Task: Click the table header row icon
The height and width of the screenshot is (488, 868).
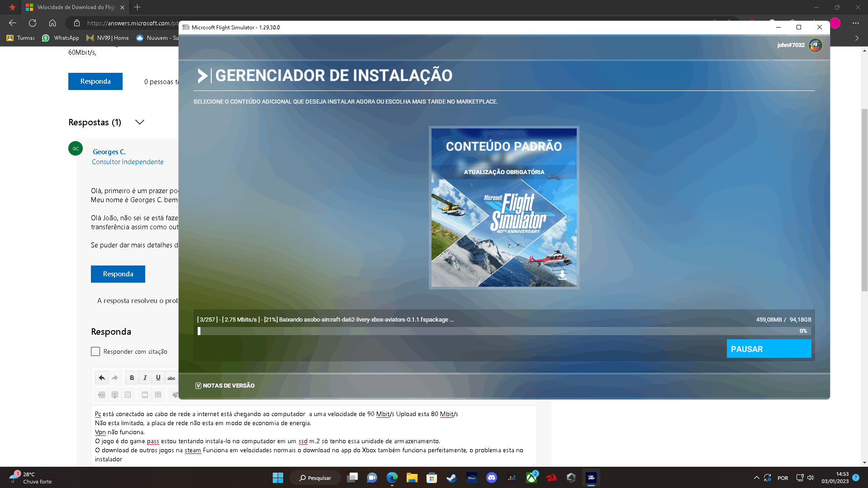Action: (x=145, y=395)
